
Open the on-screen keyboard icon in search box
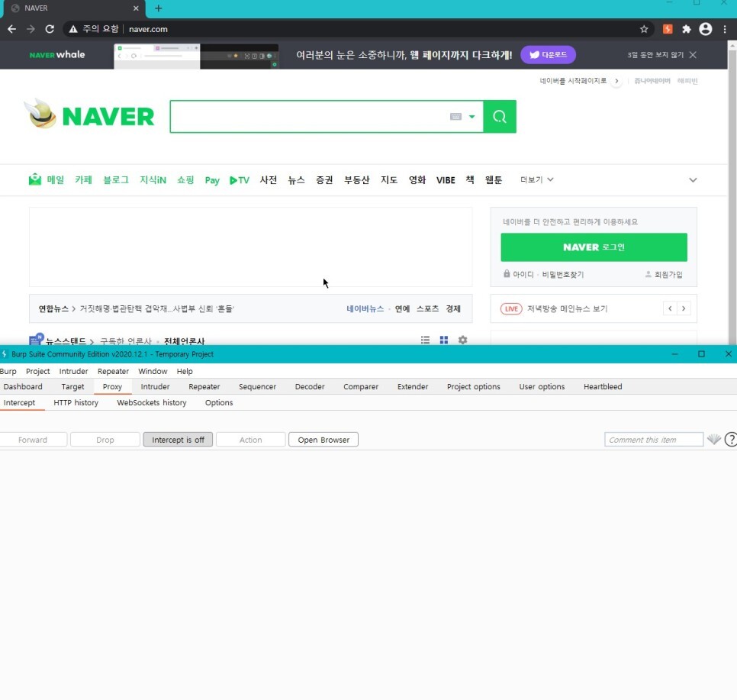click(455, 116)
